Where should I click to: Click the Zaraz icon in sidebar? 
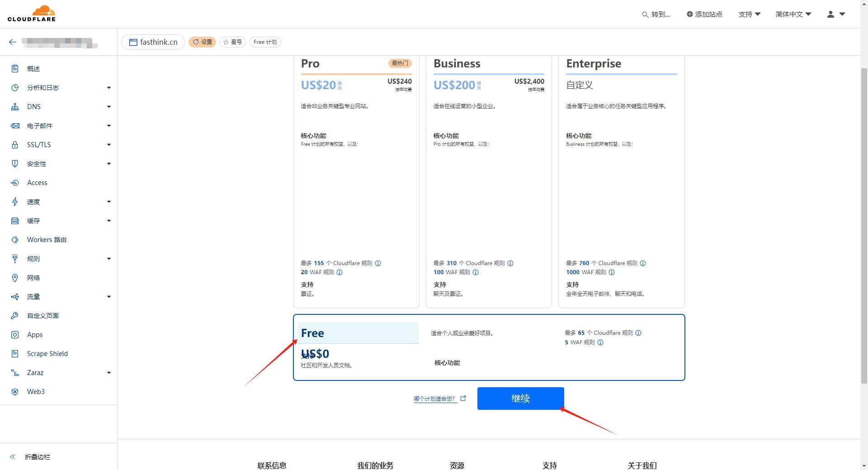pos(15,373)
